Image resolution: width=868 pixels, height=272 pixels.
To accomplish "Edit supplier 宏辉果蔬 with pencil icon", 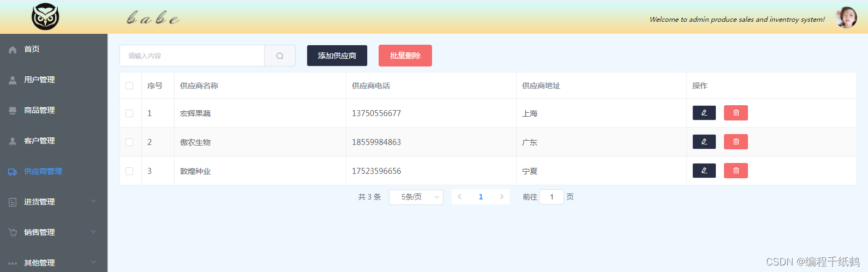I will [704, 113].
